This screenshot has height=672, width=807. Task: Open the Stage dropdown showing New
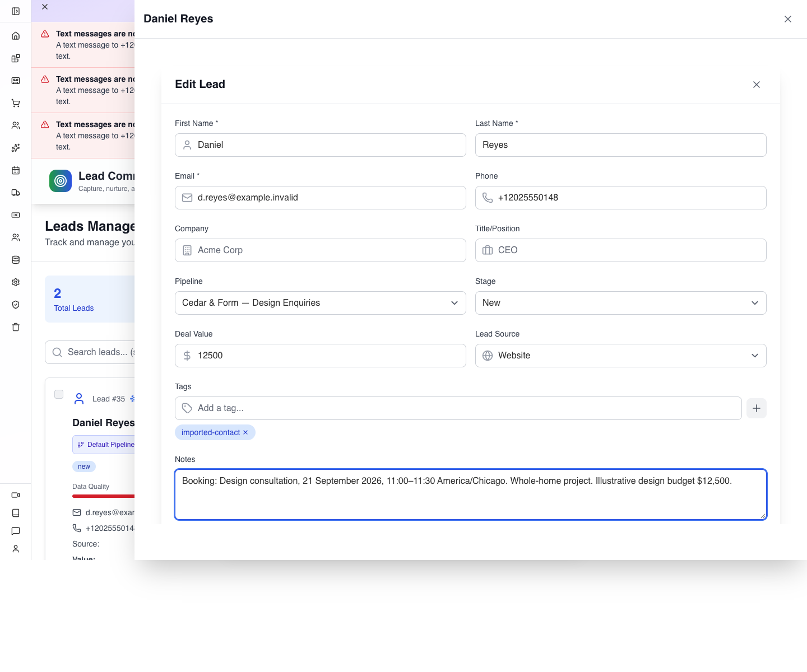pos(621,303)
